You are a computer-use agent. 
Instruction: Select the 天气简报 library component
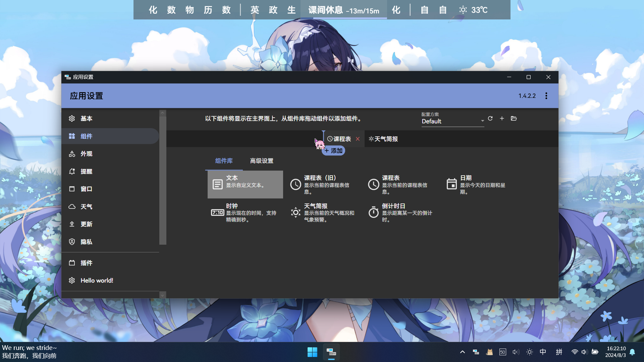point(323,213)
